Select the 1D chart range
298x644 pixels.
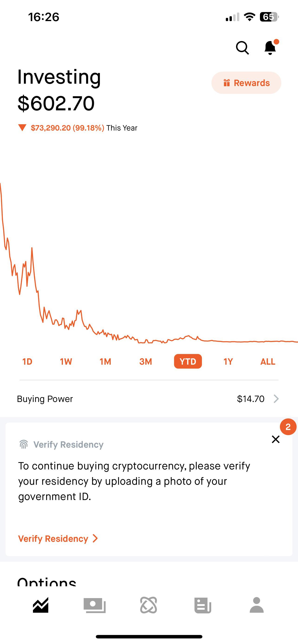(27, 361)
